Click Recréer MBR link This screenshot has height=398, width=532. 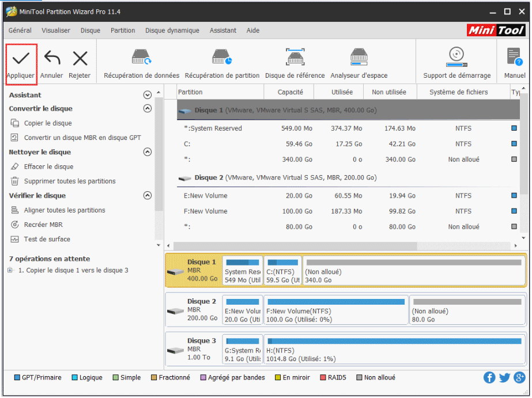coord(43,225)
